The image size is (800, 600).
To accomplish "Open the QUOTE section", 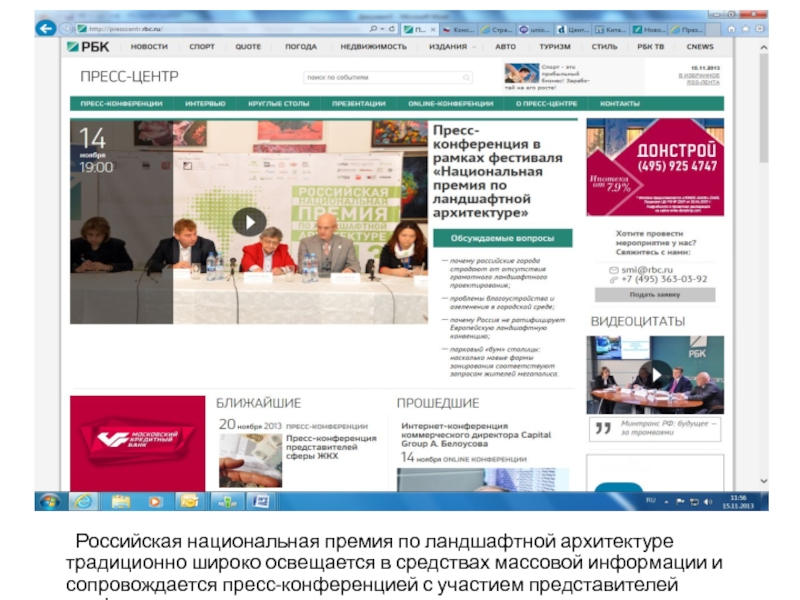I will [x=248, y=47].
